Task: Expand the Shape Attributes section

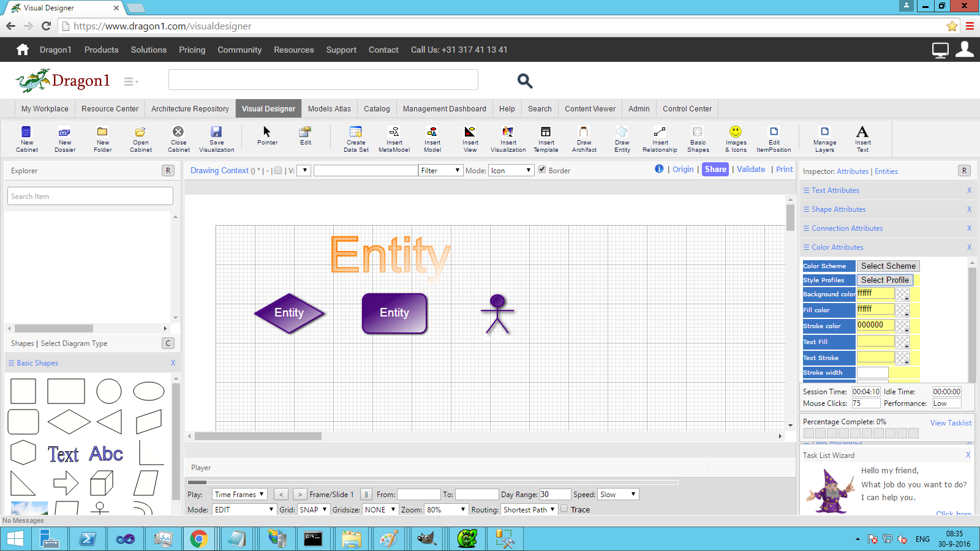Action: pyautogui.click(x=839, y=209)
